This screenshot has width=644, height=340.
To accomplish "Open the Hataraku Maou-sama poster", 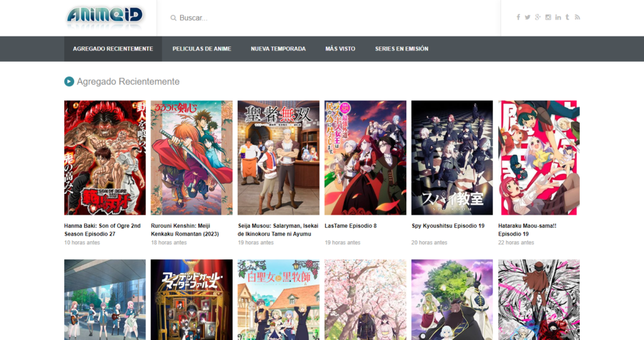I will [x=539, y=158].
